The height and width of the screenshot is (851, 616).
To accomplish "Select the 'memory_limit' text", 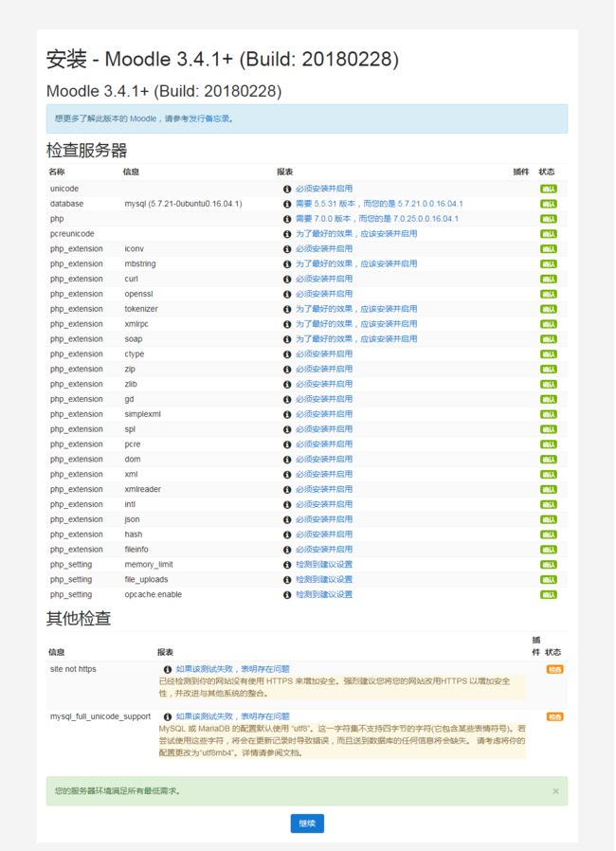I will (149, 565).
